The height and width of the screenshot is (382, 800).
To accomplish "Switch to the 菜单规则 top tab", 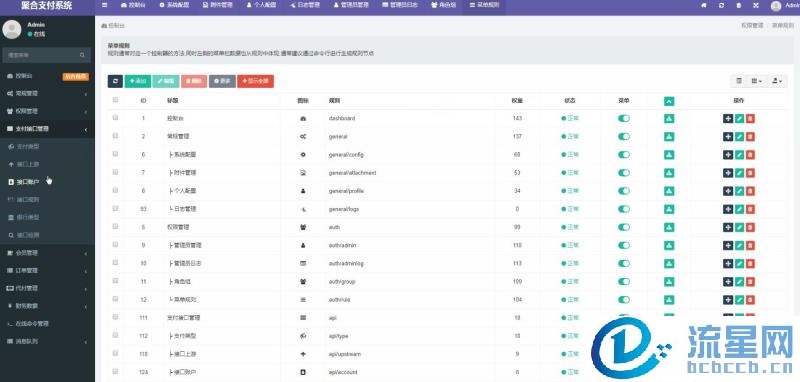I will pos(484,5).
